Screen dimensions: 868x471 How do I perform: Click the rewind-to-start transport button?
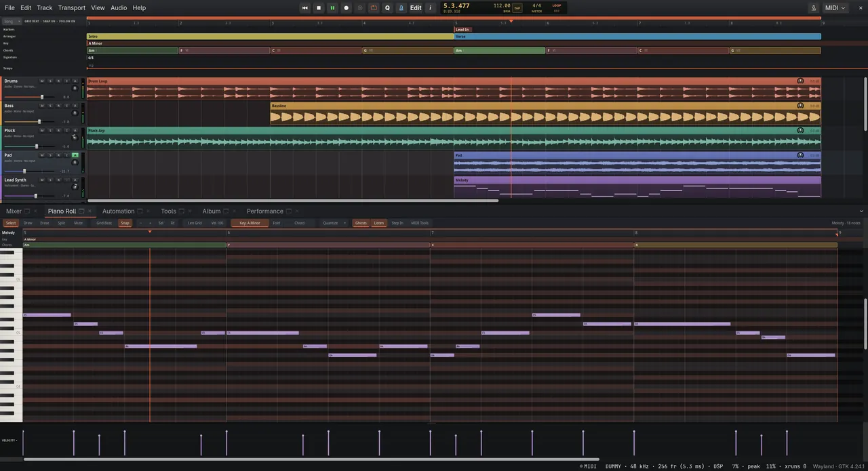305,8
